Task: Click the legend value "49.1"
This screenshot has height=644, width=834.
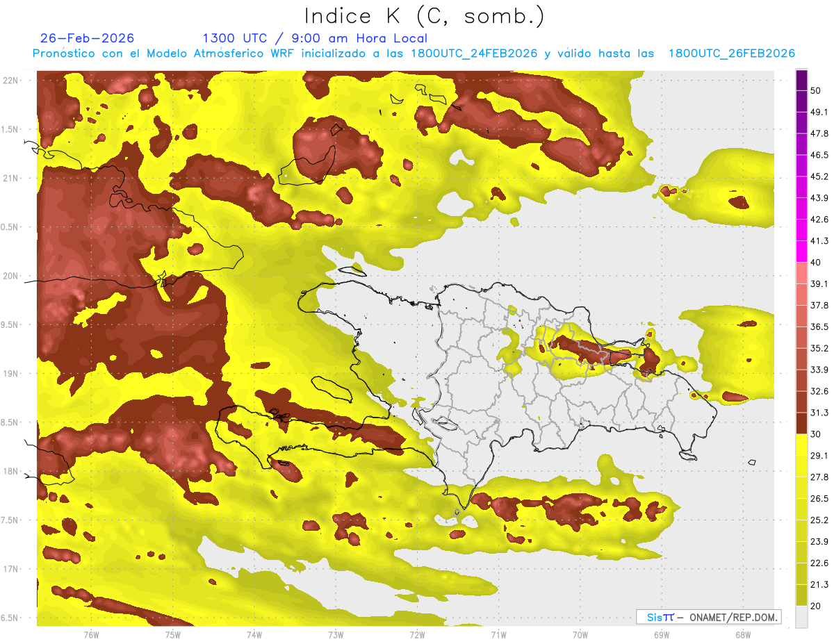Action: [x=819, y=112]
